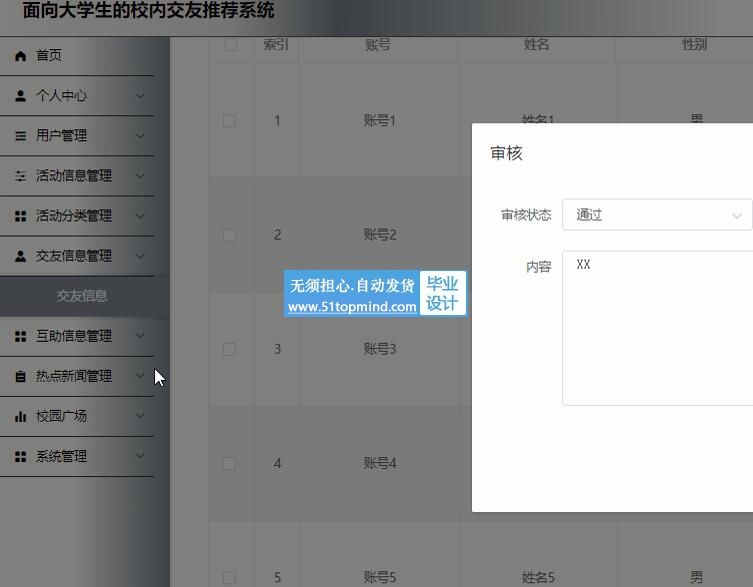Click the 个人中心 person icon
753x587 pixels.
(20, 96)
